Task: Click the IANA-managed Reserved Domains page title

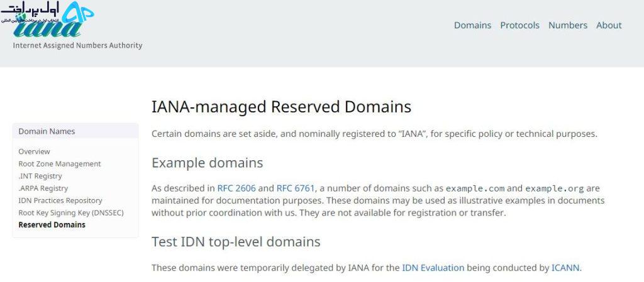Action: point(281,107)
